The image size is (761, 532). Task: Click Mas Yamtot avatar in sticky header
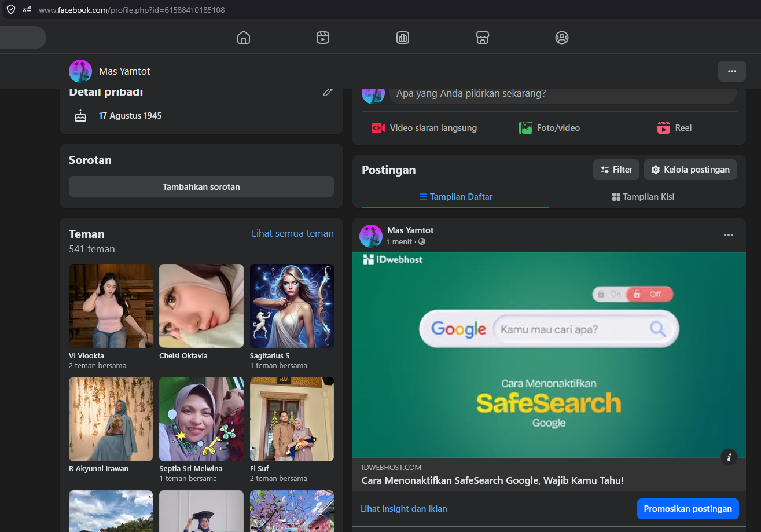[80, 71]
